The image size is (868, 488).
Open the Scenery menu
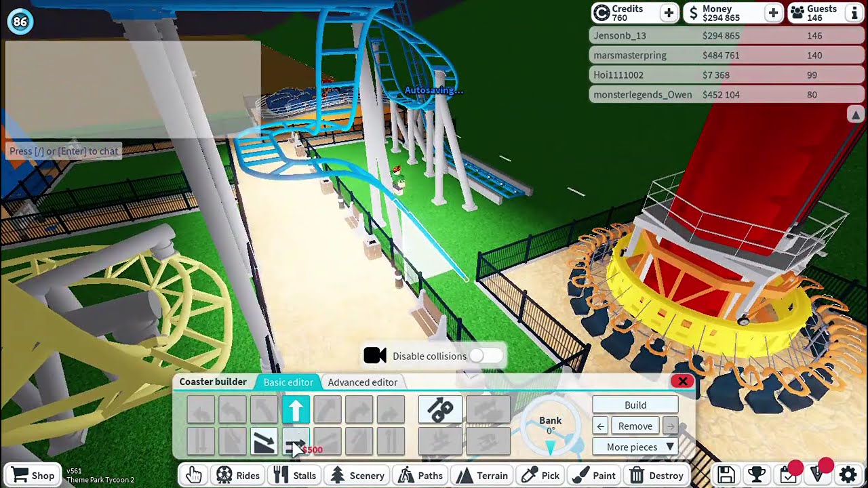tap(357, 475)
